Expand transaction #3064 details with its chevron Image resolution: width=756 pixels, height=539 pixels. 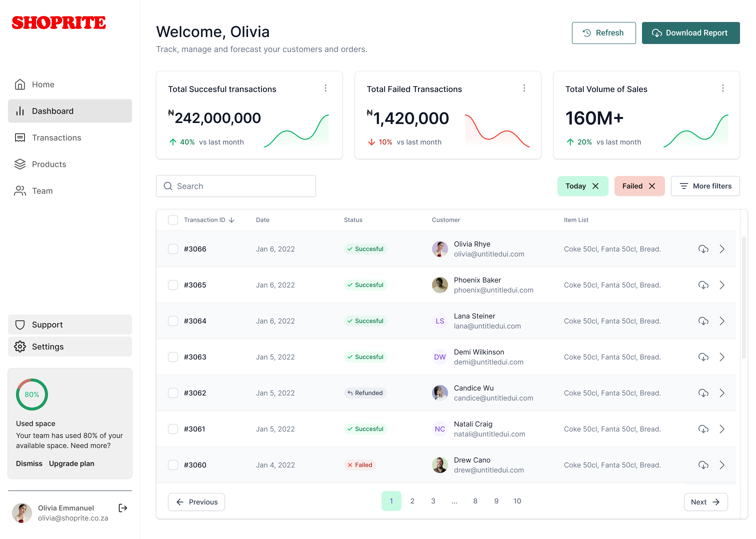(722, 321)
